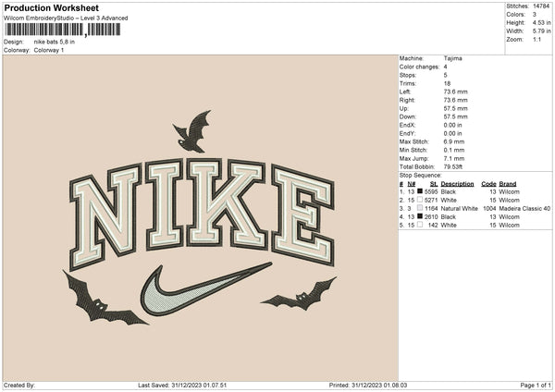Click the EndY value 0.00 in
This screenshot has width=555, height=392.
452,133
